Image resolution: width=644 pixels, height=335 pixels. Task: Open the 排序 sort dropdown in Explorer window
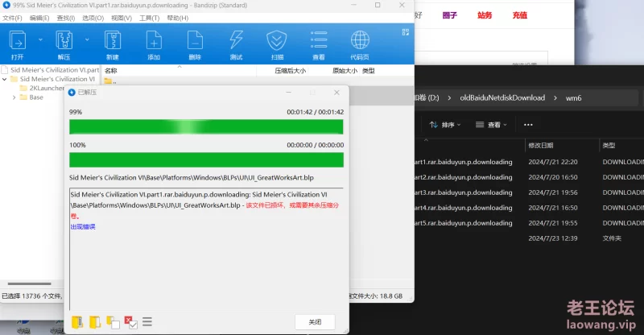coord(445,125)
